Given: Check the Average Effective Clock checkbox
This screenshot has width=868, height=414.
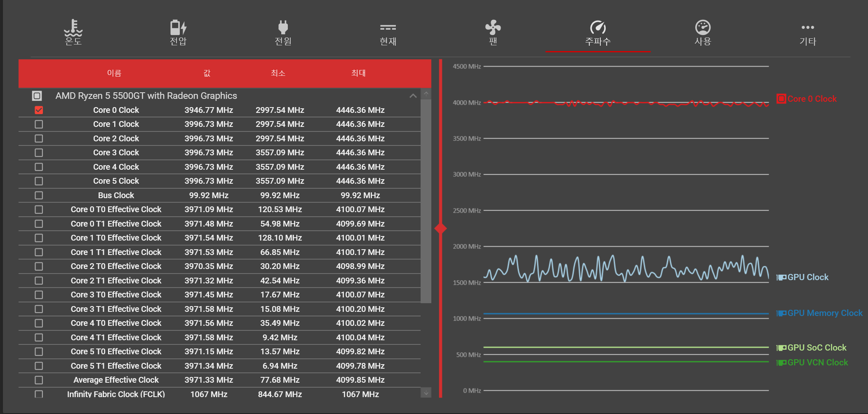Looking at the screenshot, I should click(39, 380).
